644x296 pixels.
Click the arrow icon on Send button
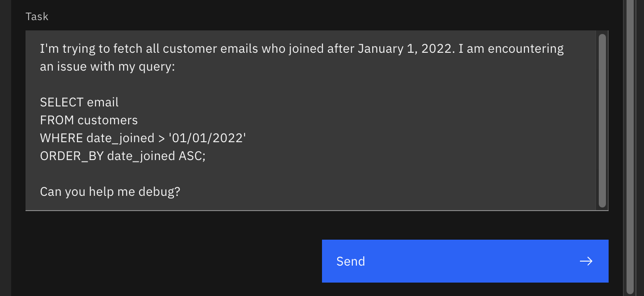(x=586, y=261)
